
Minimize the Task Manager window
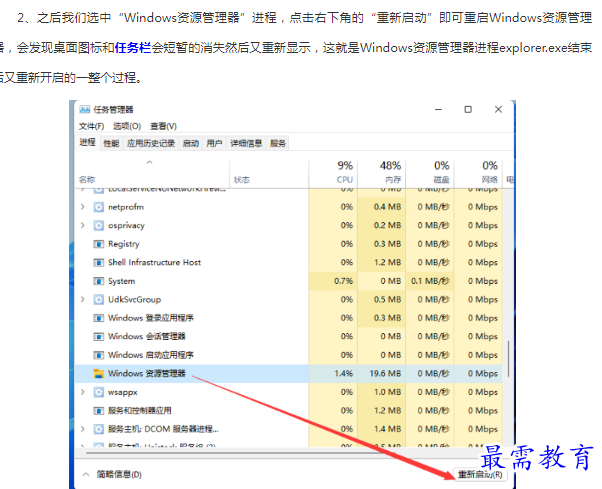(x=438, y=110)
